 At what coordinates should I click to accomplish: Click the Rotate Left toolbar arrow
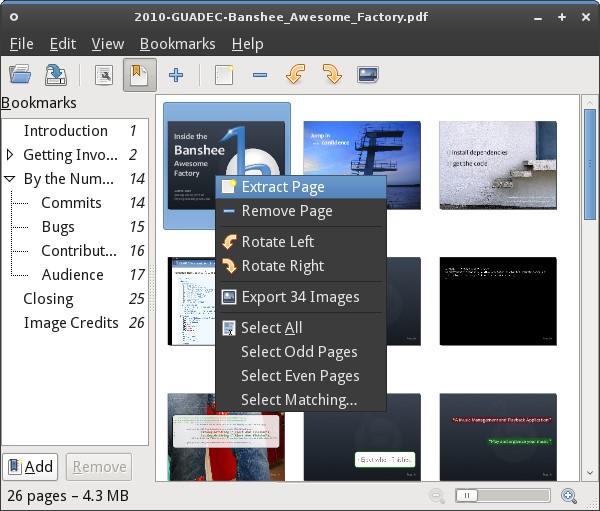point(296,75)
